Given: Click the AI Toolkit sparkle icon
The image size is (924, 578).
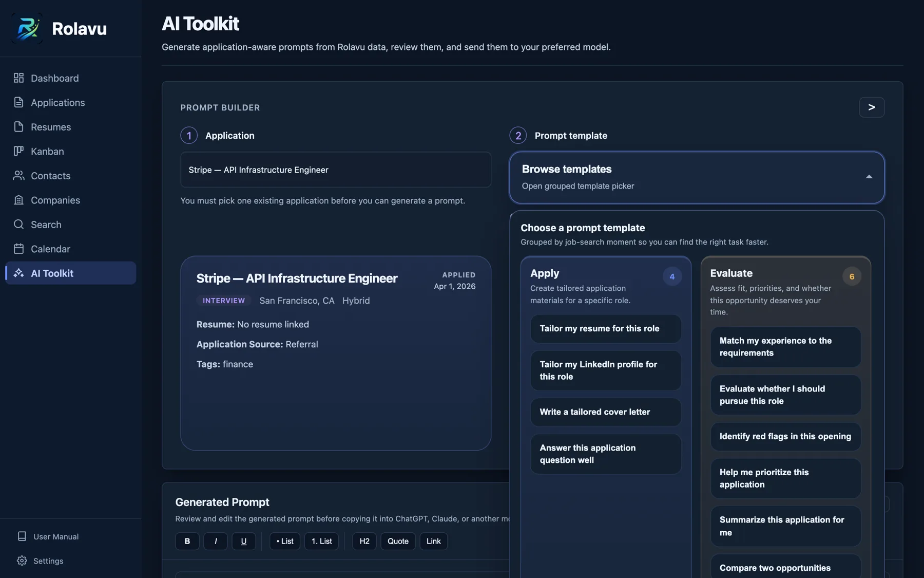Looking at the screenshot, I should 18,273.
